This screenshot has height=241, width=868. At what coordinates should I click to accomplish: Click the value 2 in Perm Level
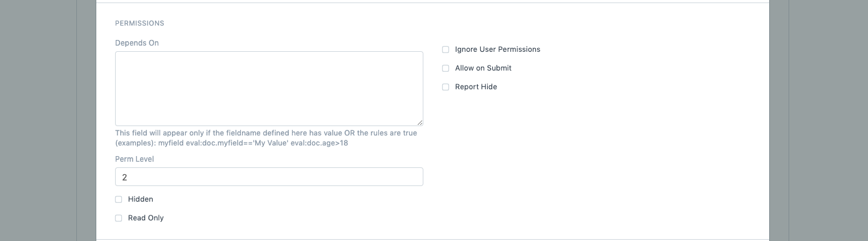[x=124, y=177]
